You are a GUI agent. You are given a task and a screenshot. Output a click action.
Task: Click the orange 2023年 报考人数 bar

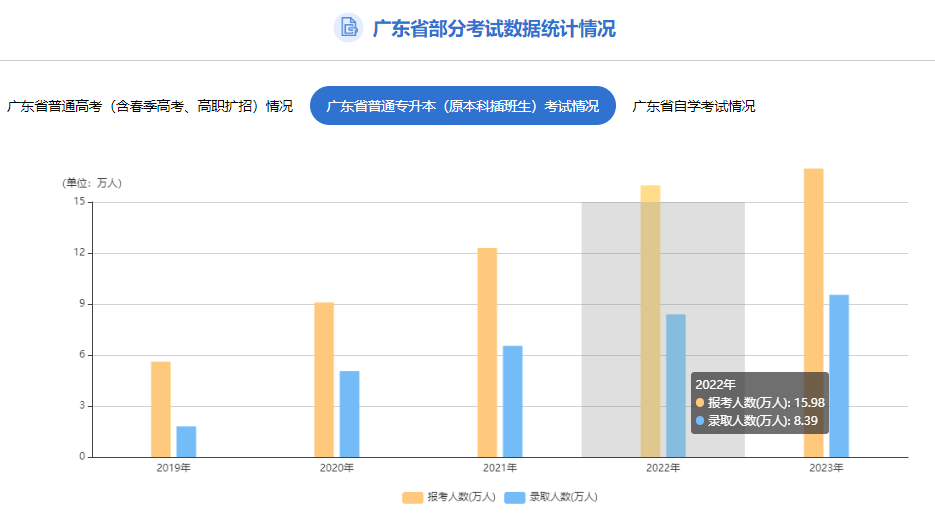[x=813, y=312]
